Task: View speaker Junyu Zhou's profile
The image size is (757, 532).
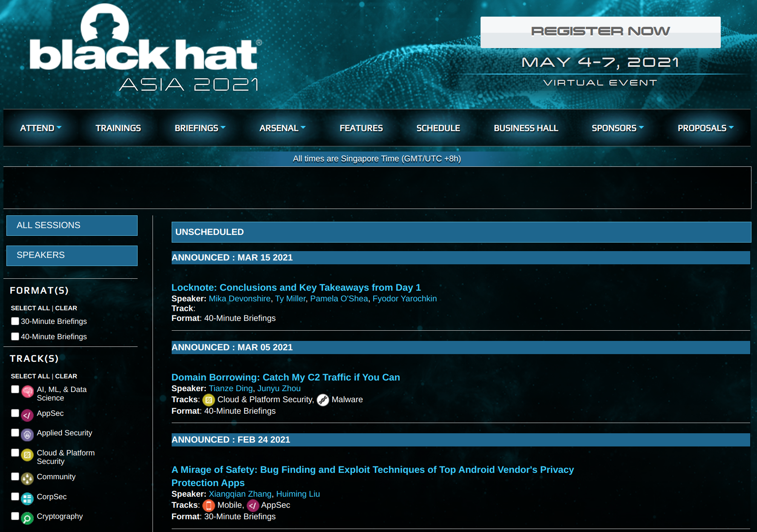Action: click(279, 389)
